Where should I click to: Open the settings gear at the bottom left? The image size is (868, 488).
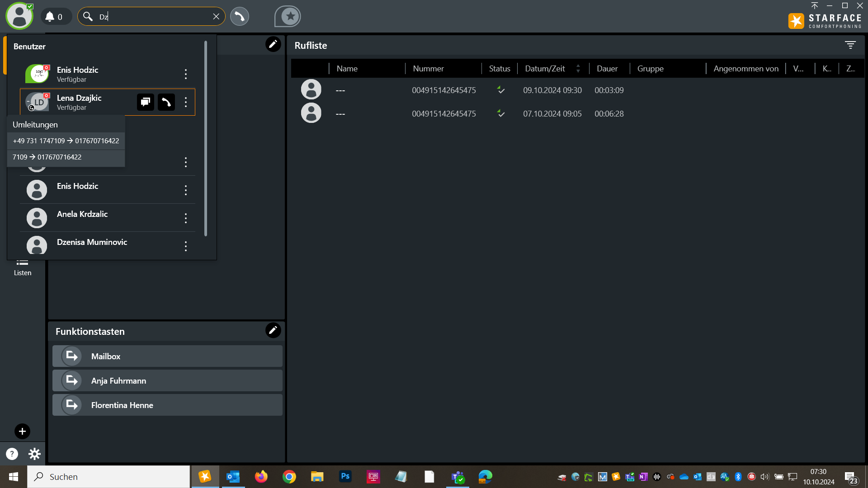(x=34, y=454)
